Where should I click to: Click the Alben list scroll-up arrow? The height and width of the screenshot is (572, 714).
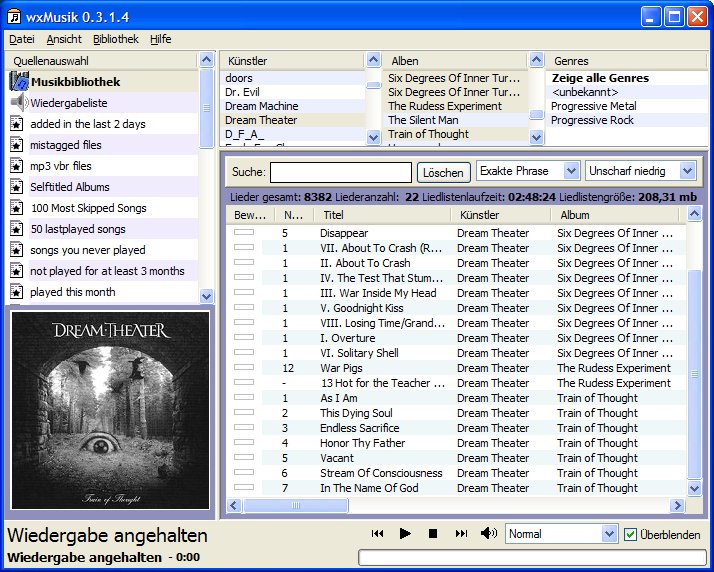[x=536, y=60]
